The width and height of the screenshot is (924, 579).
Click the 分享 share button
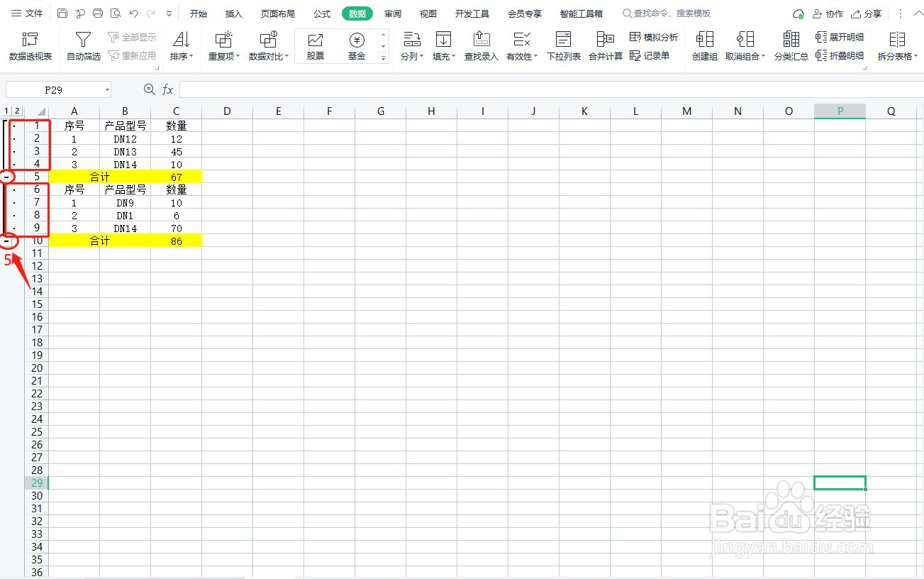(867, 13)
